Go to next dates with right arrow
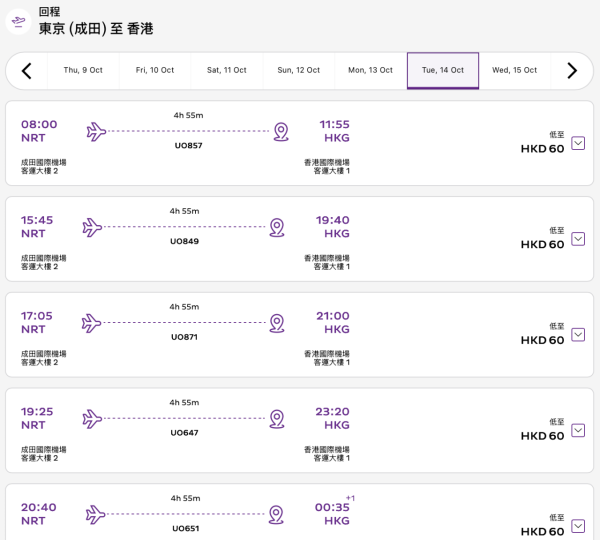 (572, 71)
